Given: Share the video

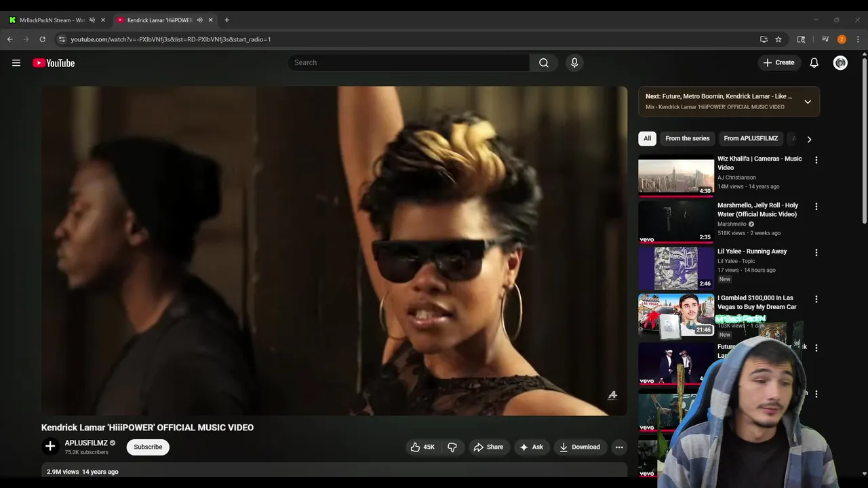Looking at the screenshot, I should pos(488,447).
